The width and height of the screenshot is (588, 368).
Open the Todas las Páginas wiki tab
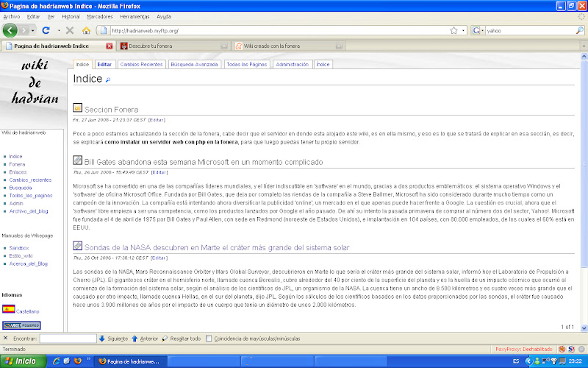coord(247,65)
